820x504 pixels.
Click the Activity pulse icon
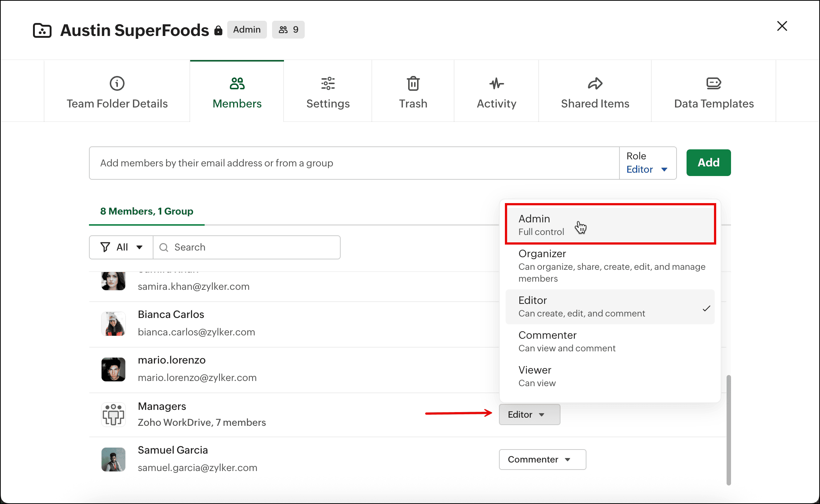(x=496, y=83)
